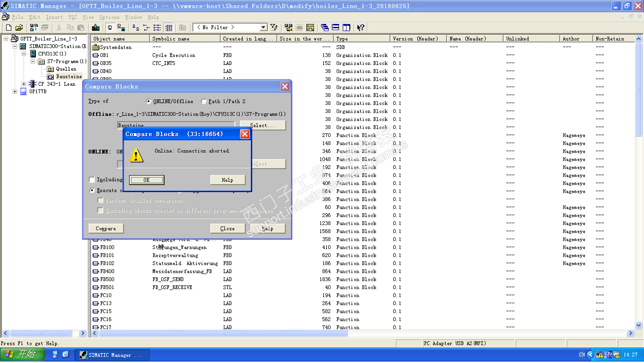Expand the CP 343-1 Lean node

pyautogui.click(x=24, y=84)
